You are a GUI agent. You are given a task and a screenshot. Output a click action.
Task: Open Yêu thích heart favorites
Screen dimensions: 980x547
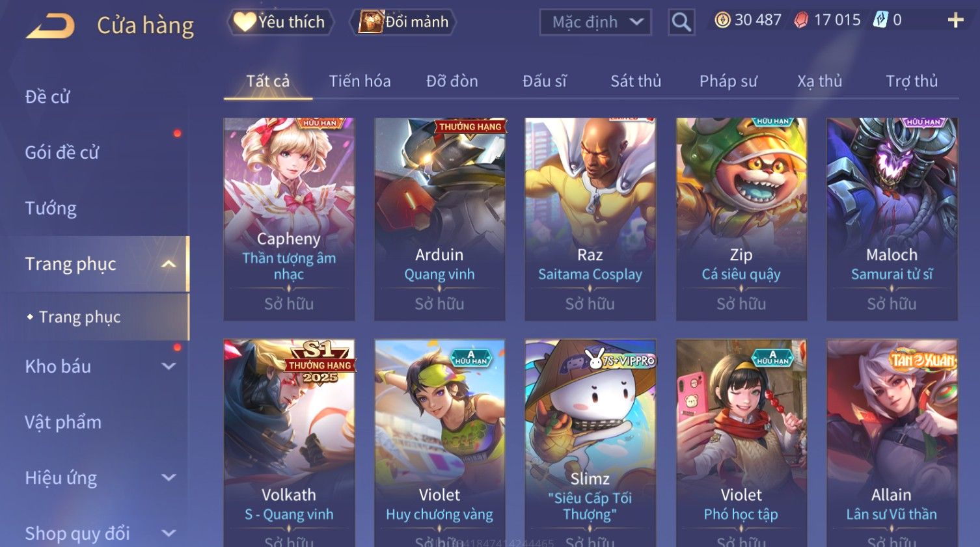280,22
